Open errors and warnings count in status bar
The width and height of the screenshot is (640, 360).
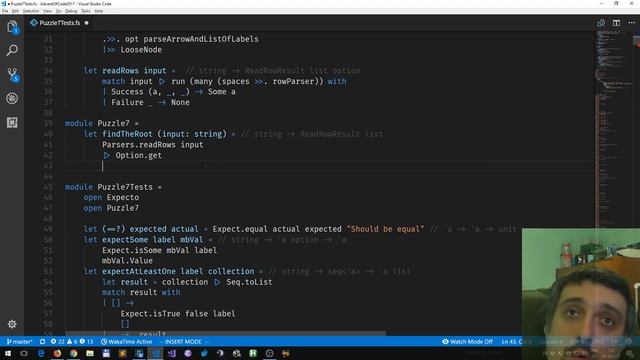click(72, 342)
